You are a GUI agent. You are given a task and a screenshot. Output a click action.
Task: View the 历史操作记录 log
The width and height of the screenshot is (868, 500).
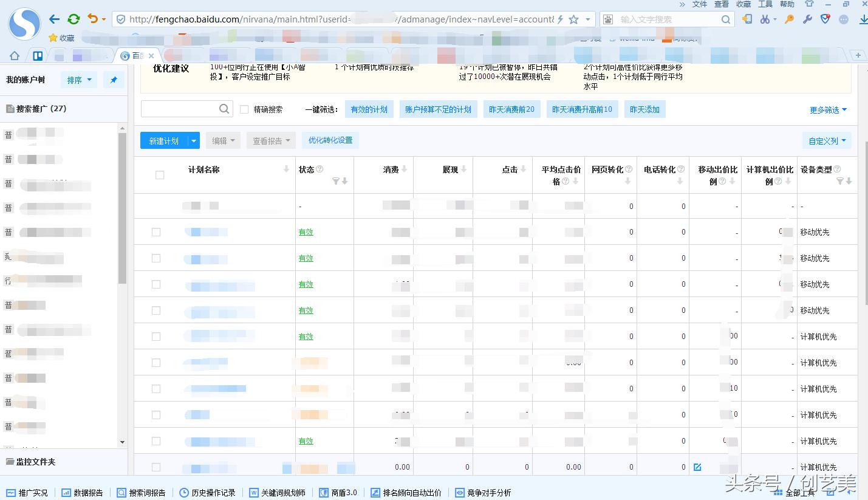pos(207,493)
